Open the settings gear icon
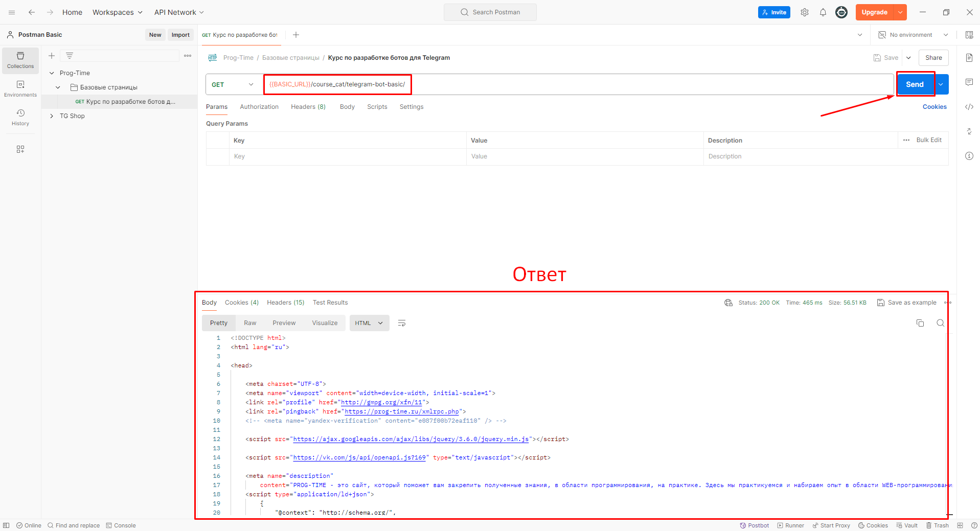 coord(805,12)
